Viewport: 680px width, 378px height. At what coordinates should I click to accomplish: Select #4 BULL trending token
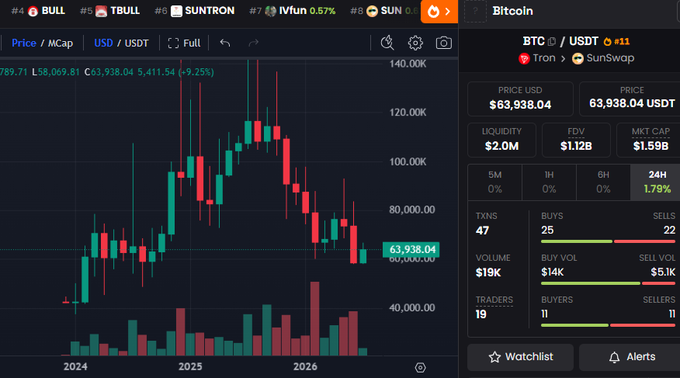click(38, 11)
